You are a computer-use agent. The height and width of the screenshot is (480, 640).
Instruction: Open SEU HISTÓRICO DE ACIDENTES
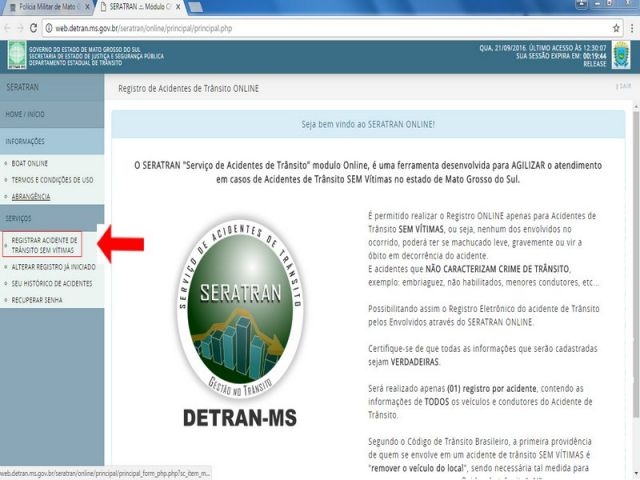pos(52,283)
